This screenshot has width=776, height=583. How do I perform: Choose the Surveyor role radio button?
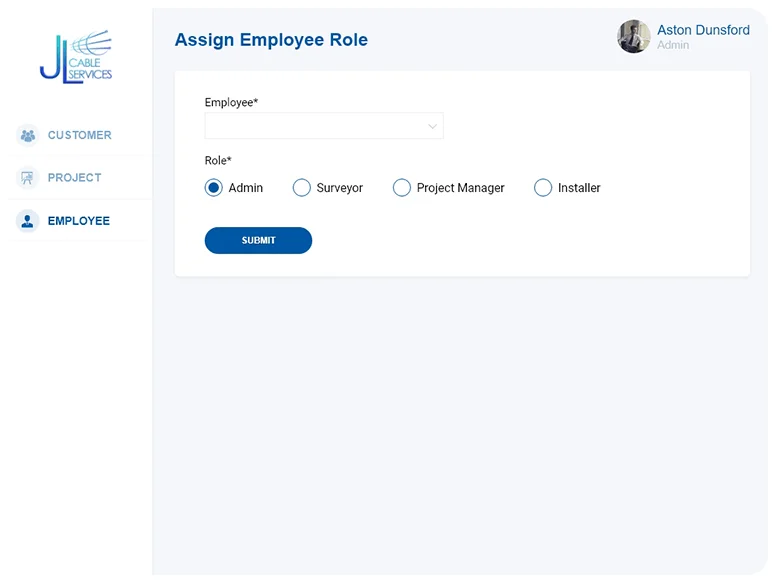coord(301,188)
